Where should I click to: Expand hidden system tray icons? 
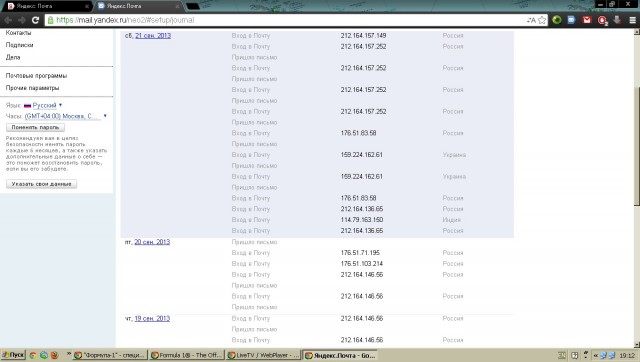(596, 355)
